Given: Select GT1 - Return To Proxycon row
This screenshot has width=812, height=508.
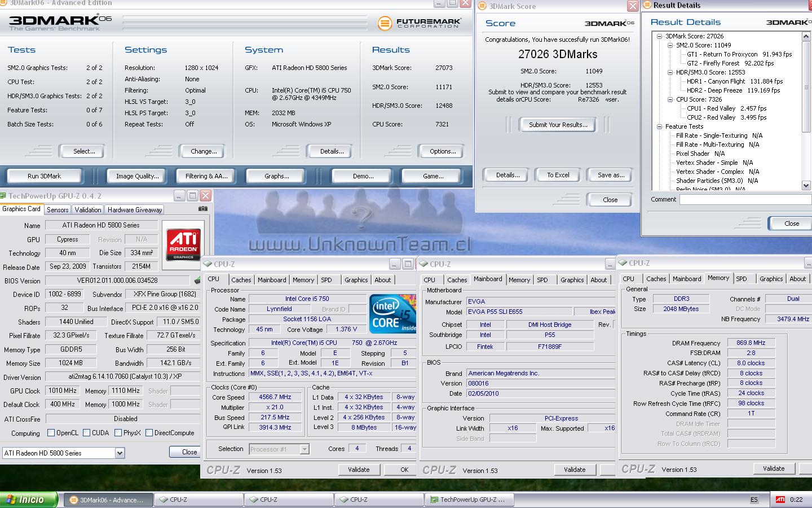Looking at the screenshot, I should 739,54.
